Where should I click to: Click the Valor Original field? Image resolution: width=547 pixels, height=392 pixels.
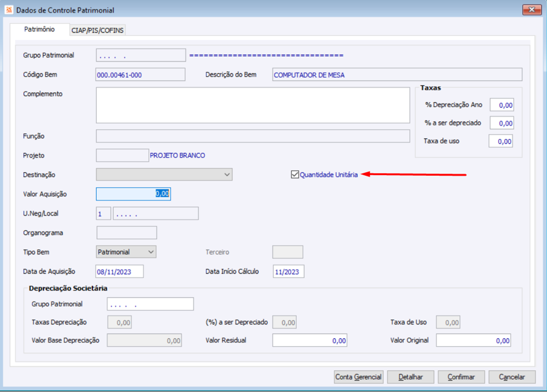[473, 341]
